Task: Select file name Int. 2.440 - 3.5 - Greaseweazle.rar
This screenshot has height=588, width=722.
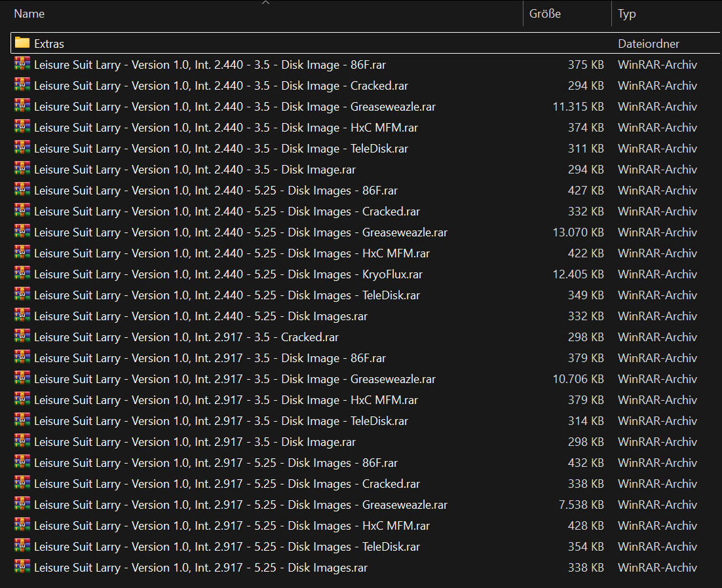Action: [235, 107]
